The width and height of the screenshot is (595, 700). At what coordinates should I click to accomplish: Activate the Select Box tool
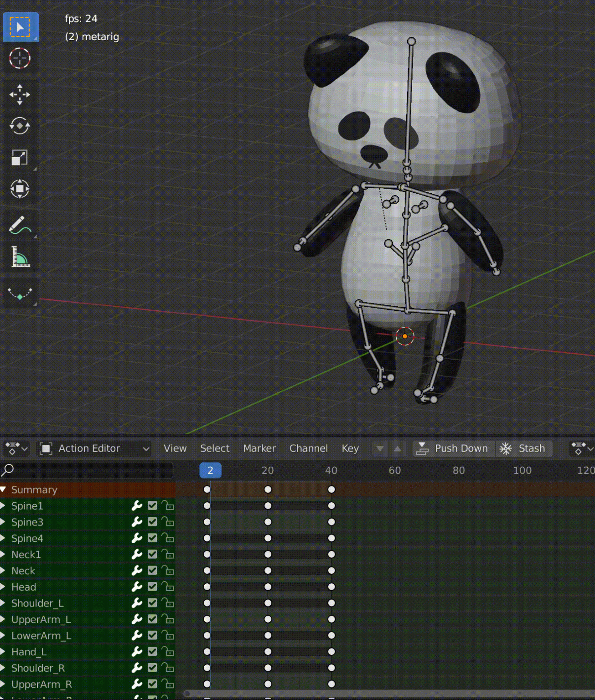click(21, 27)
